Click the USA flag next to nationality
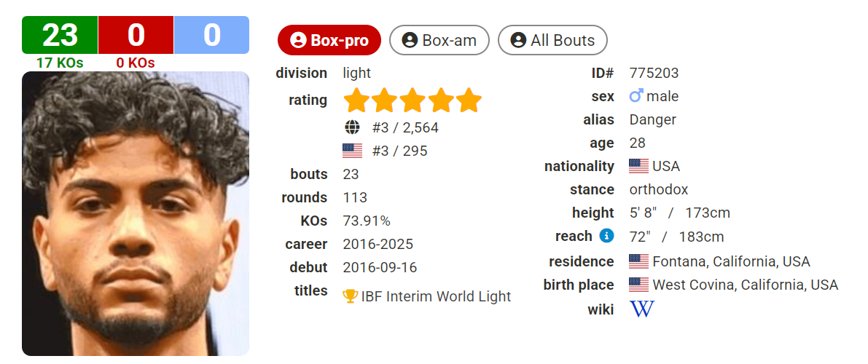 tap(638, 166)
